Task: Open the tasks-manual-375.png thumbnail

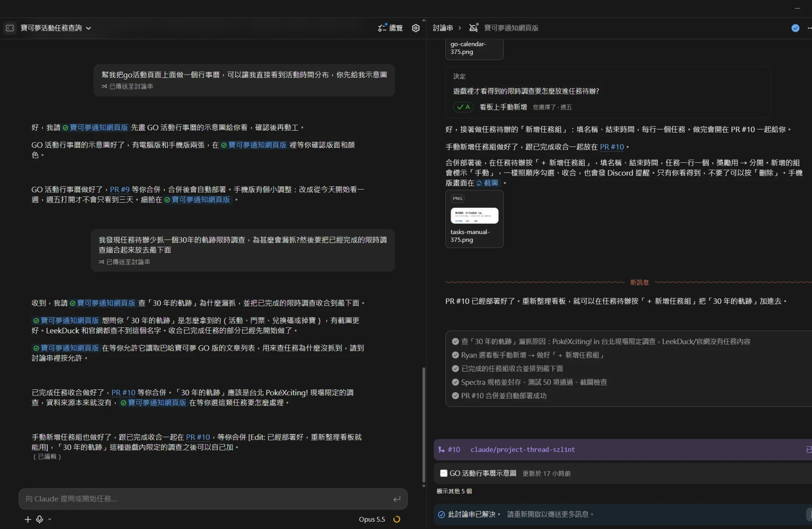Action: point(474,219)
